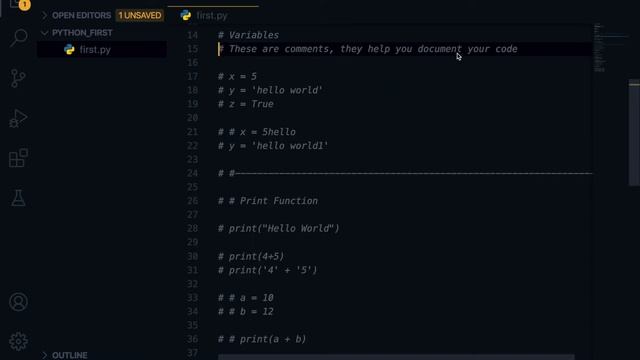Open the Extensions view
This screenshot has height=360, width=640.
18,158
